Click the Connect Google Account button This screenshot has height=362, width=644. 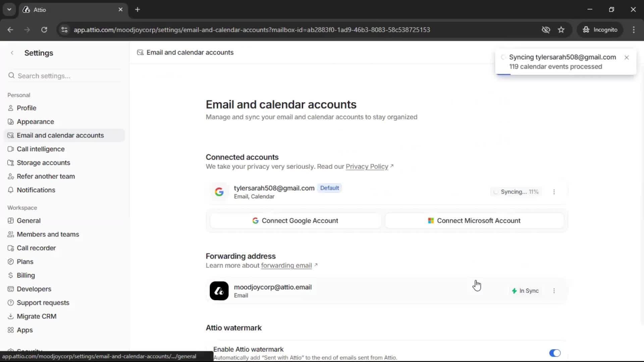click(x=295, y=221)
